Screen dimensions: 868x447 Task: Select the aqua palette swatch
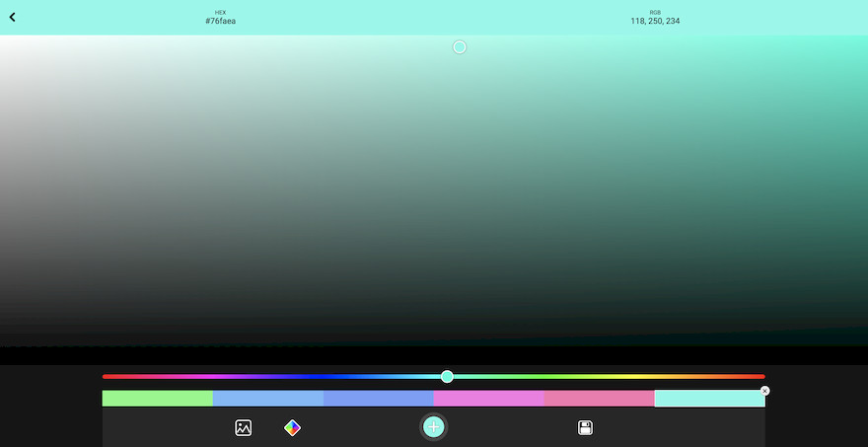(708, 399)
